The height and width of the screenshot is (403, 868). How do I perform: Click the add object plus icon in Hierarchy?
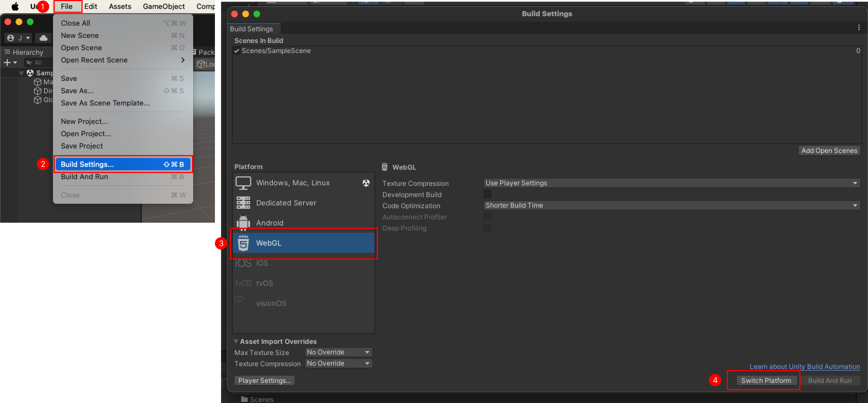(7, 62)
